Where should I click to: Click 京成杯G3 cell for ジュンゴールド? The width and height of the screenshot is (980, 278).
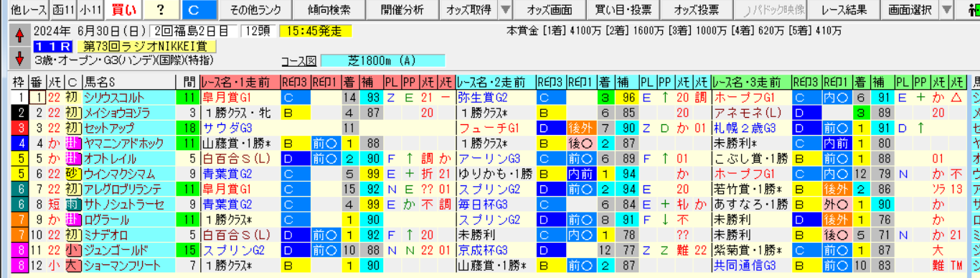496,251
